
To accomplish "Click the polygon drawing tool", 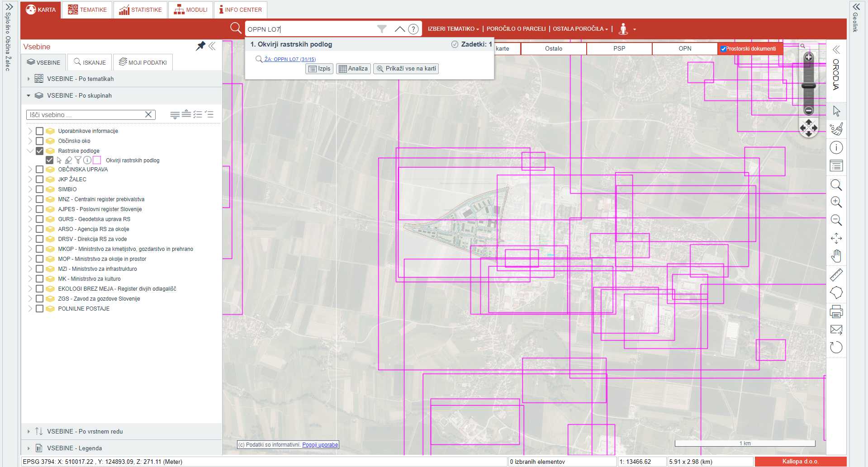I will [836, 293].
